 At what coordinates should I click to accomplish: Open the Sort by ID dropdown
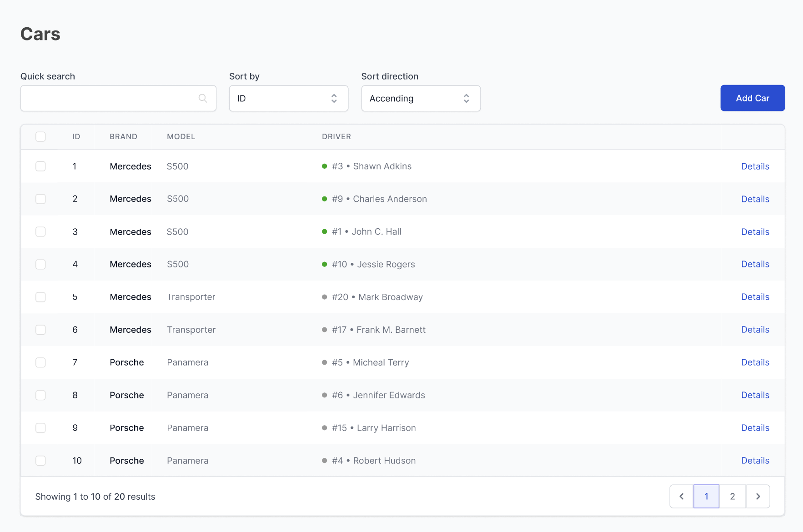point(289,98)
